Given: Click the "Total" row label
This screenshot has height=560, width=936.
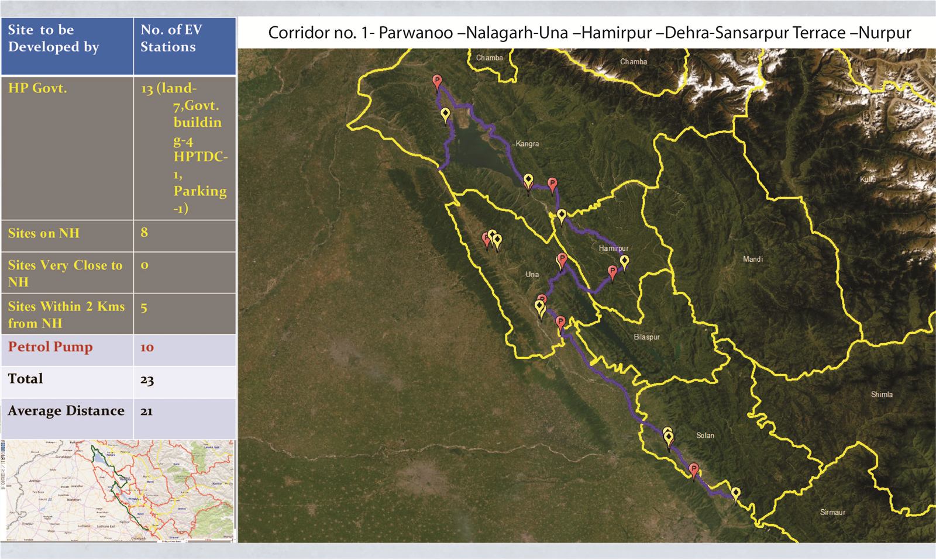Looking at the screenshot, I should pyautogui.click(x=26, y=379).
